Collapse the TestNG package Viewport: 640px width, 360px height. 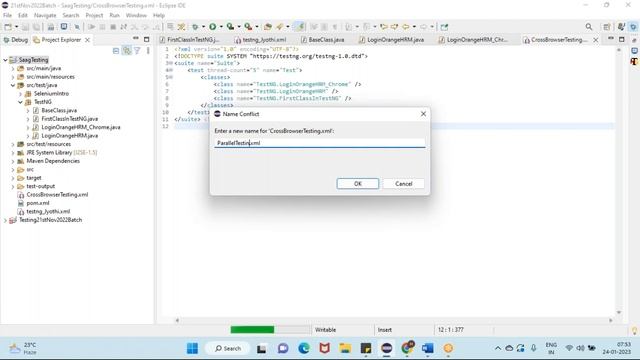(20, 102)
